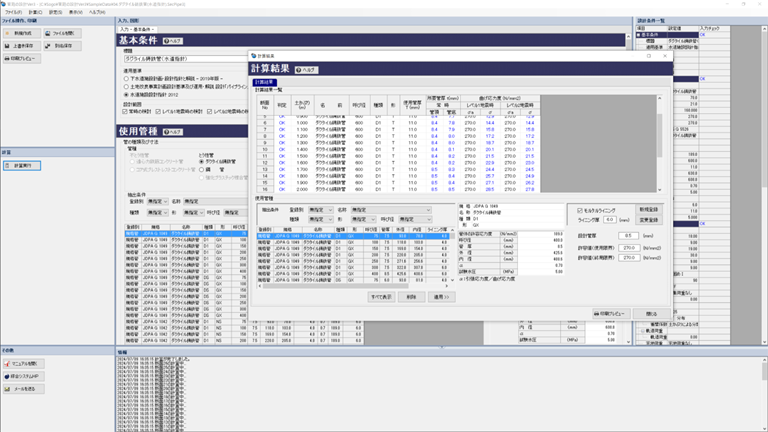Click result row No 16 in 計算結果一覧
This screenshot has height=432, width=768.
[x=398, y=189]
